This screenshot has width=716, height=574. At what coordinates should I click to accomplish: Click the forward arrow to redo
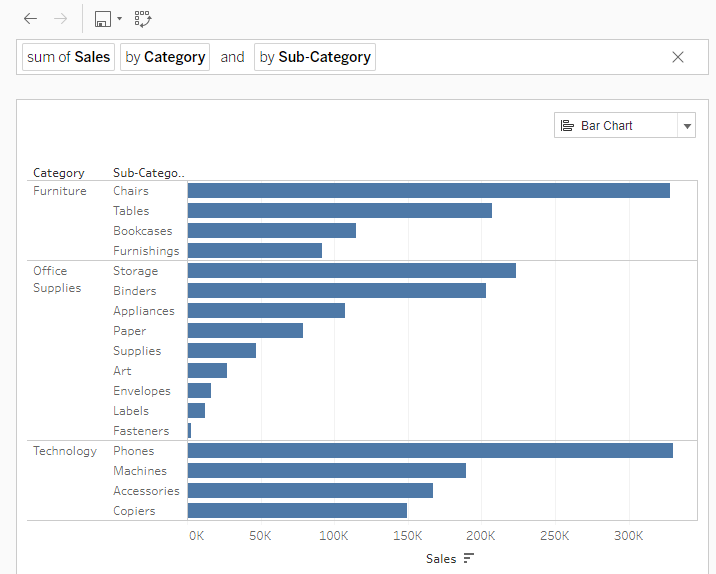60,19
